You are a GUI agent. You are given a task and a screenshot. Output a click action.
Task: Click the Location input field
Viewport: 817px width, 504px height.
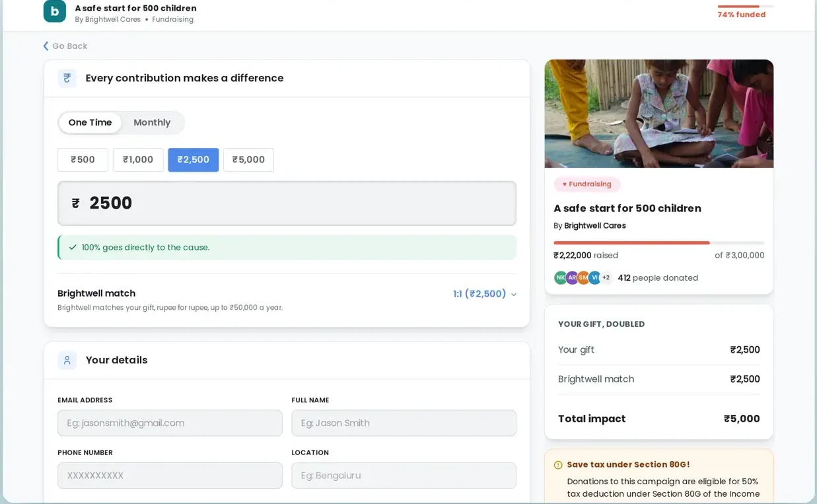pyautogui.click(x=404, y=476)
